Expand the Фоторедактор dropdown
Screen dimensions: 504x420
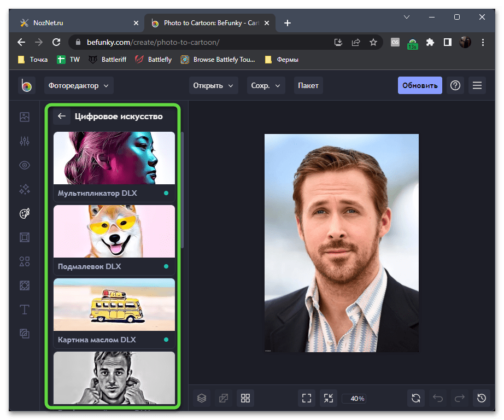(x=79, y=85)
